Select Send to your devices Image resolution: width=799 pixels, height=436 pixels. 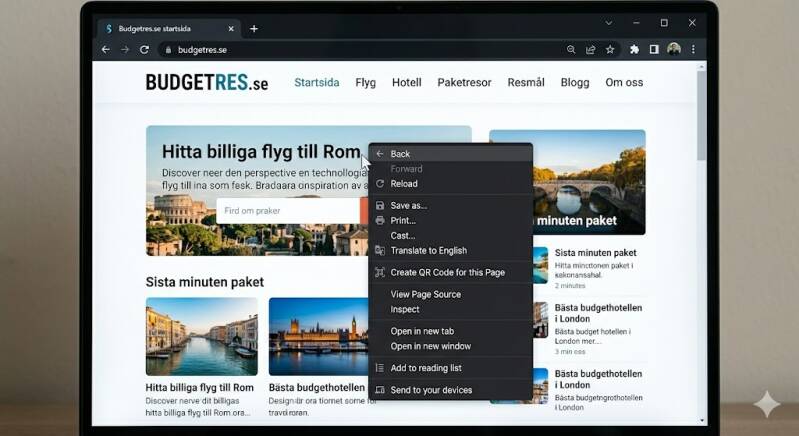(450, 390)
